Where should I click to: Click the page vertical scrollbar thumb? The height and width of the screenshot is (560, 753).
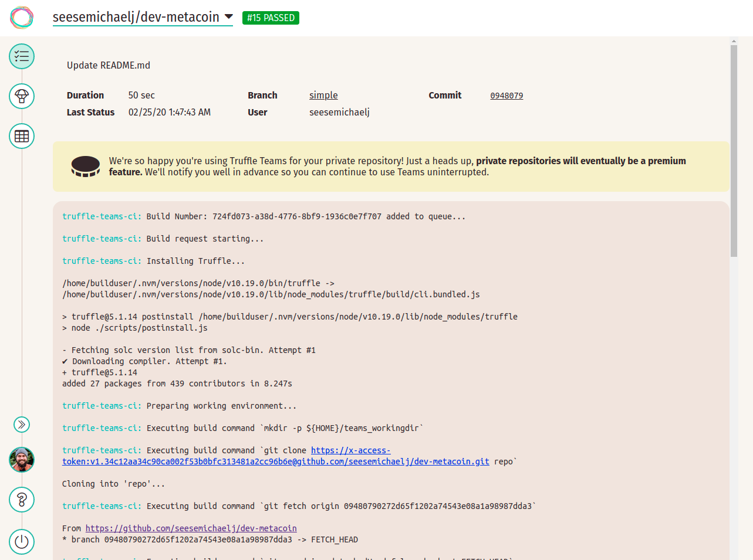(734, 151)
